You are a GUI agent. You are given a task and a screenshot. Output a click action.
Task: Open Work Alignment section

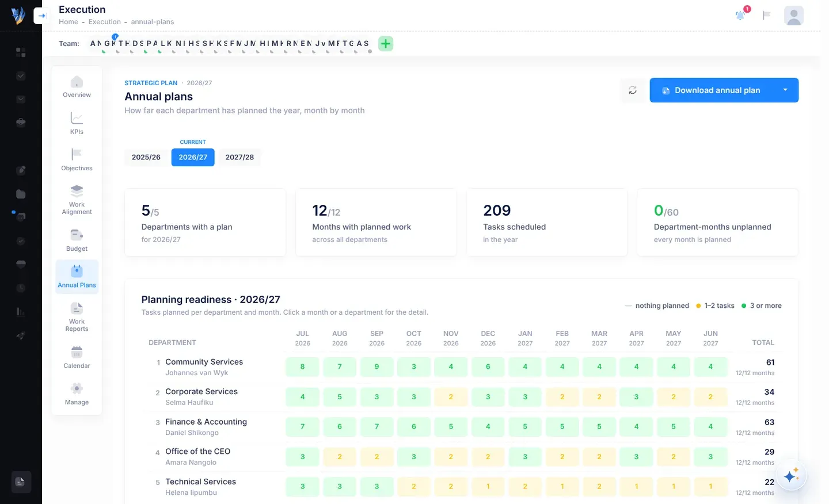77,200
